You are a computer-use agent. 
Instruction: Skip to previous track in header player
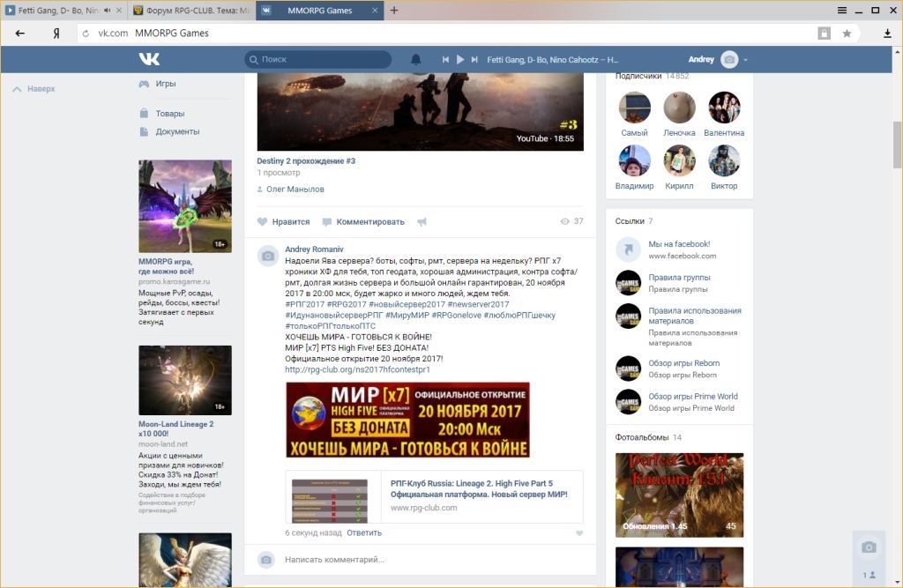click(445, 59)
